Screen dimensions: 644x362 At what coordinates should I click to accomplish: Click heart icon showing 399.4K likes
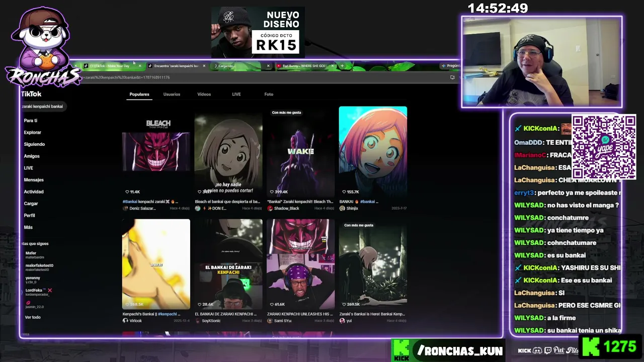272,192
